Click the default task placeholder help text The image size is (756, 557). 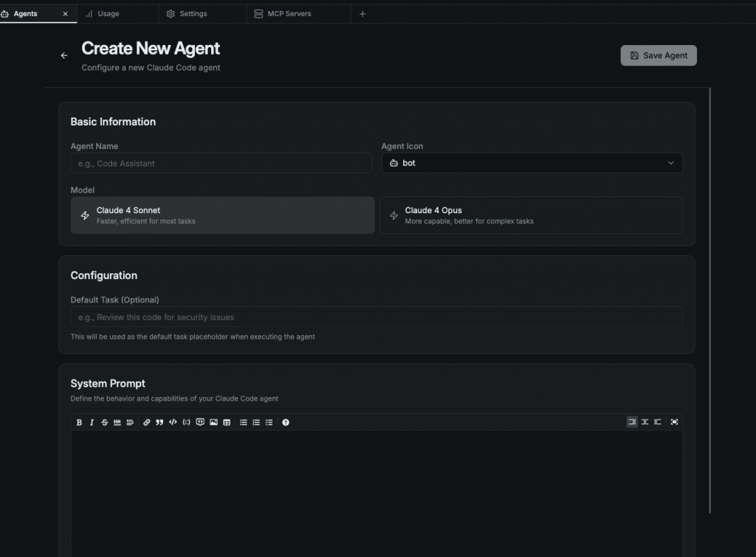click(x=193, y=337)
